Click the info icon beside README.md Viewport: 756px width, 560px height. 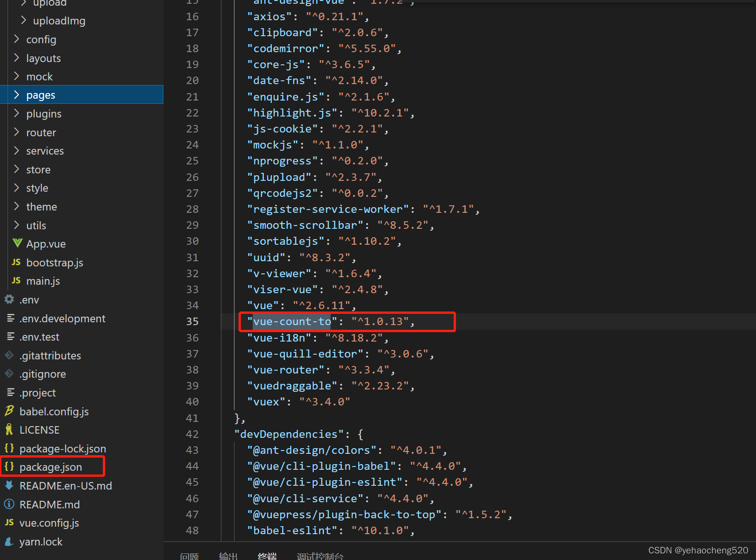pyautogui.click(x=9, y=504)
